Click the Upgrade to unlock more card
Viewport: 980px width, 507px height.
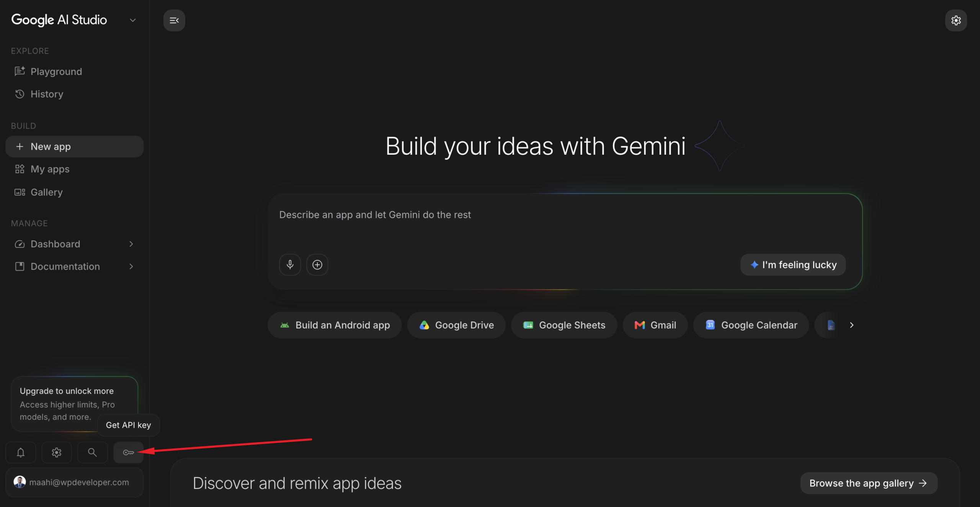pos(74,404)
